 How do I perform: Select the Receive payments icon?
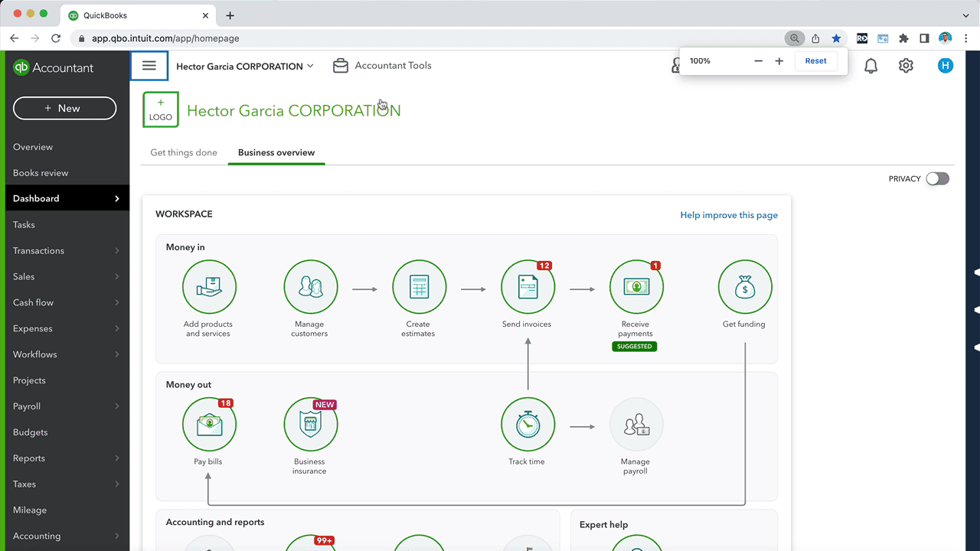click(x=636, y=288)
